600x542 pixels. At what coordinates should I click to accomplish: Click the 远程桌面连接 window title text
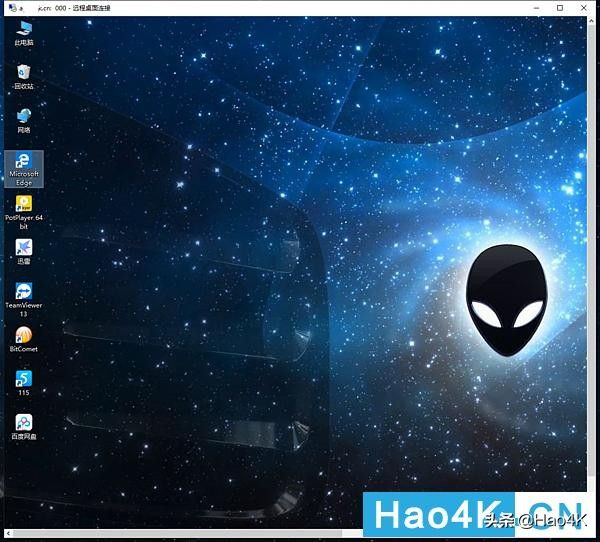pos(91,8)
